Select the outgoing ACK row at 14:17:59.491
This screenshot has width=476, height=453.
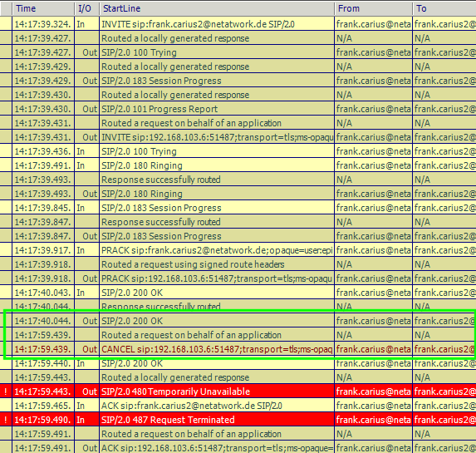pyautogui.click(x=238, y=447)
